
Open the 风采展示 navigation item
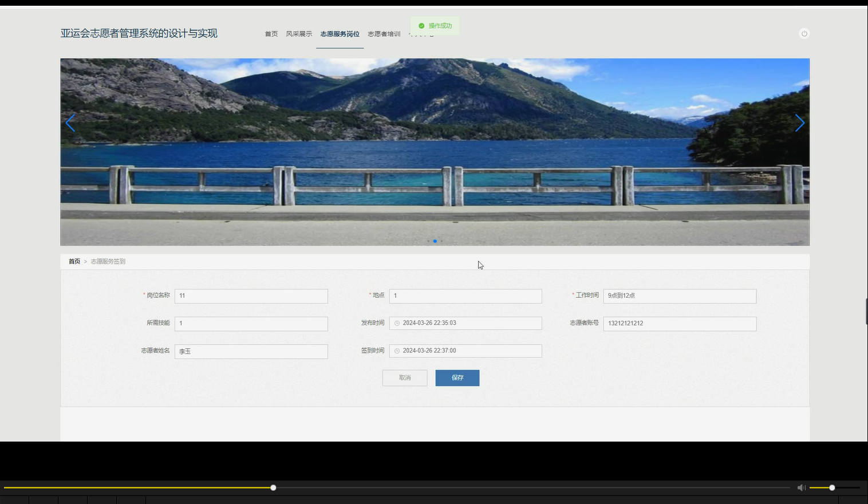point(299,34)
